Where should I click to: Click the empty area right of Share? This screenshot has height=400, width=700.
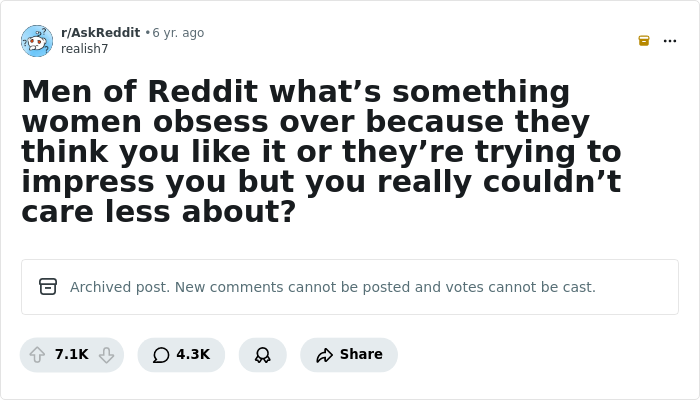(540, 355)
